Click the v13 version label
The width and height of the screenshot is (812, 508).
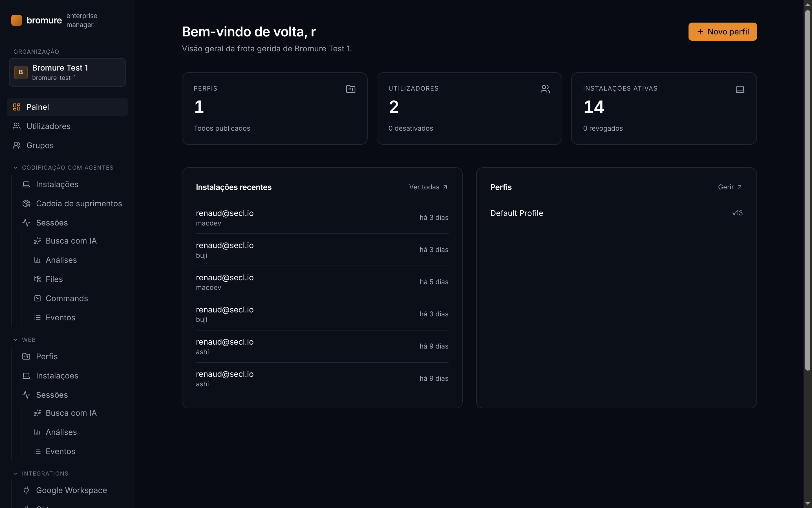(737, 213)
